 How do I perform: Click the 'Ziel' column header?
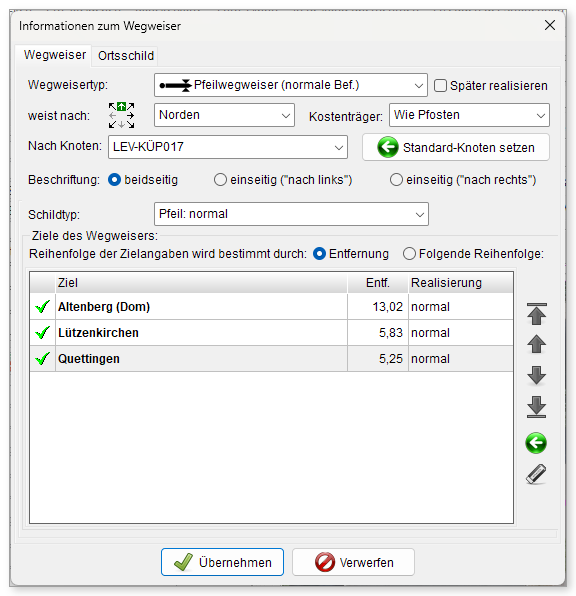[201, 283]
